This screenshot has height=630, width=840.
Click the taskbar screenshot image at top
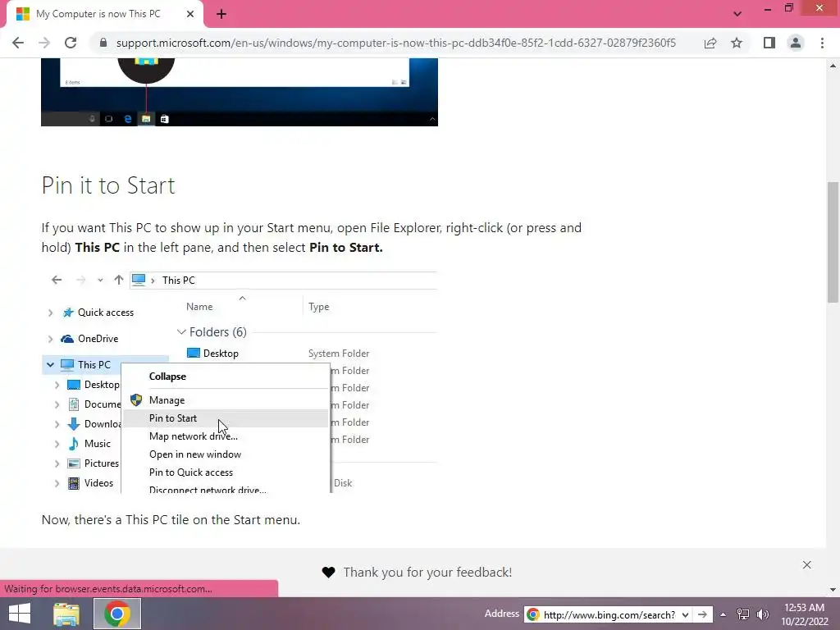point(240,92)
